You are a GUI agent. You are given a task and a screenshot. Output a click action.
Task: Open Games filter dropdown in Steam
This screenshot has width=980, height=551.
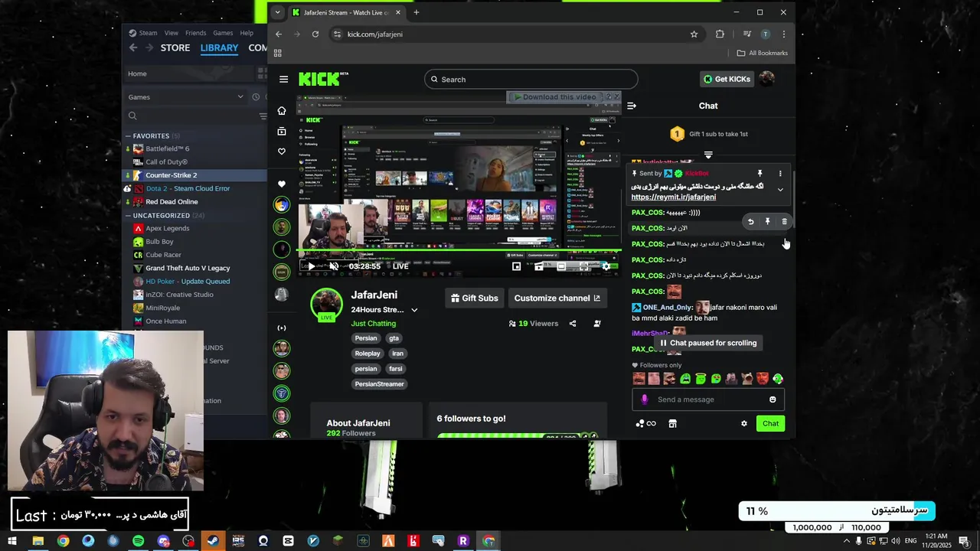187,97
